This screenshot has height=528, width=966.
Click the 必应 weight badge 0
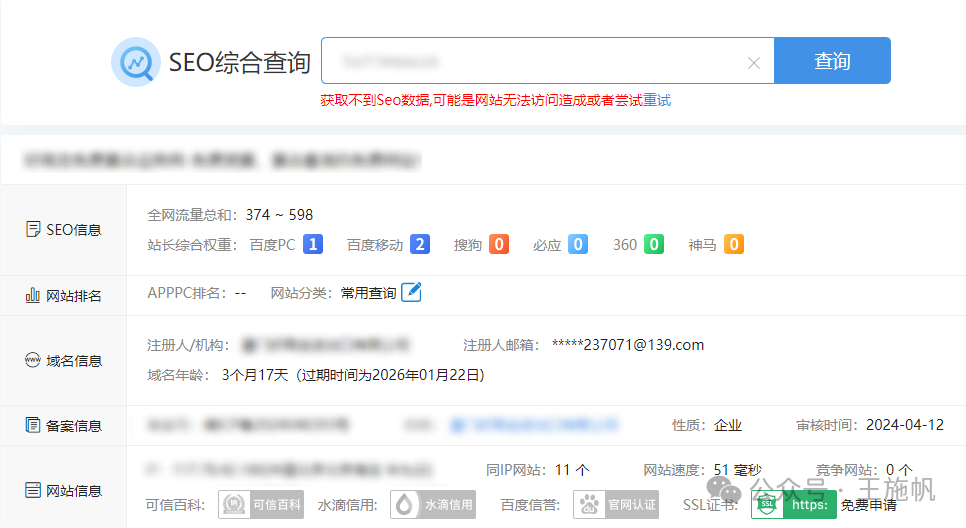(x=578, y=245)
